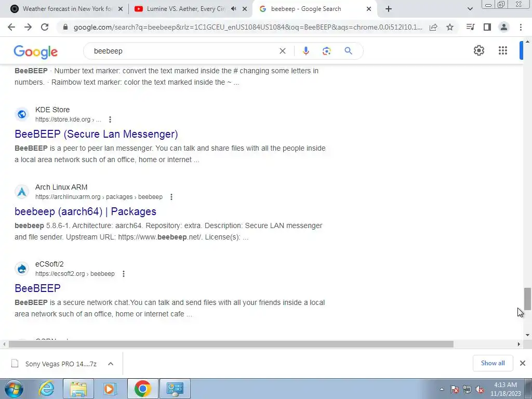
Task: Click into the Google search box
Action: (183, 51)
